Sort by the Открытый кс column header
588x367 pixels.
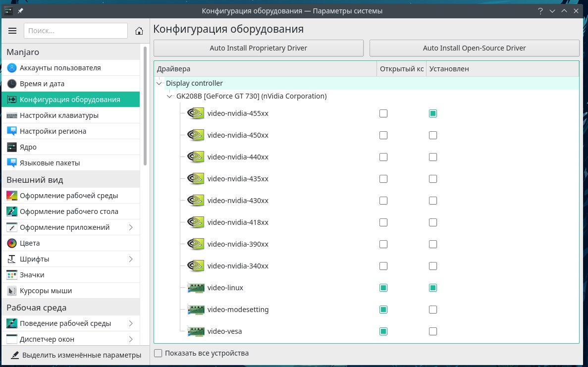(402, 69)
